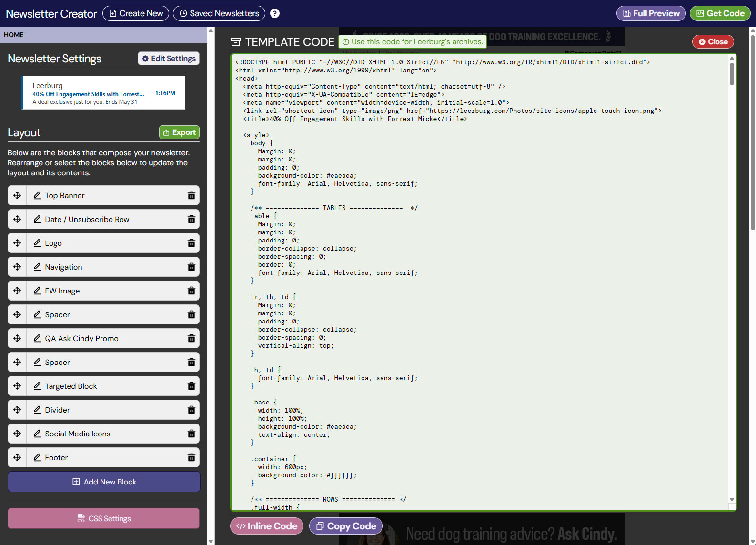
Task: Delete the Spacer below FW Image
Action: click(192, 314)
